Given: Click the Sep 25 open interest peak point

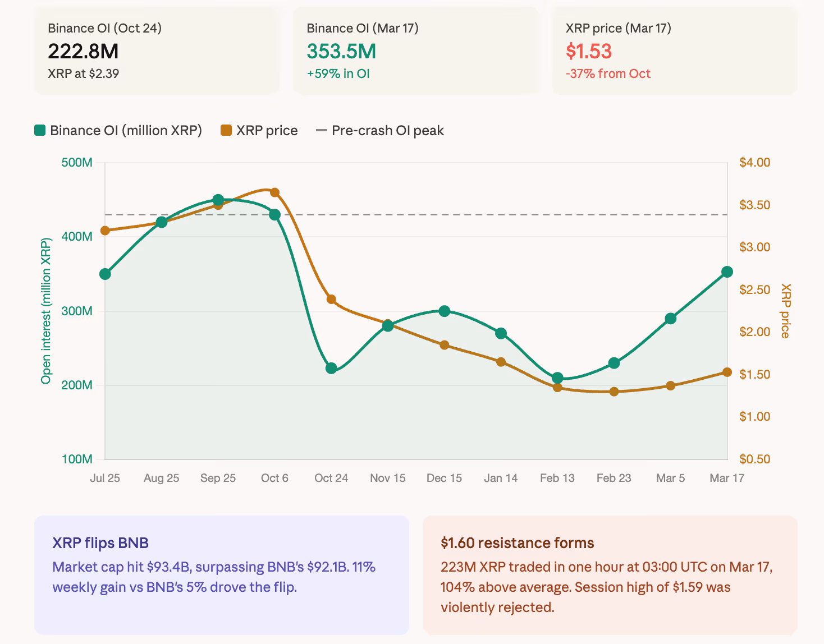Looking at the screenshot, I should click(218, 200).
